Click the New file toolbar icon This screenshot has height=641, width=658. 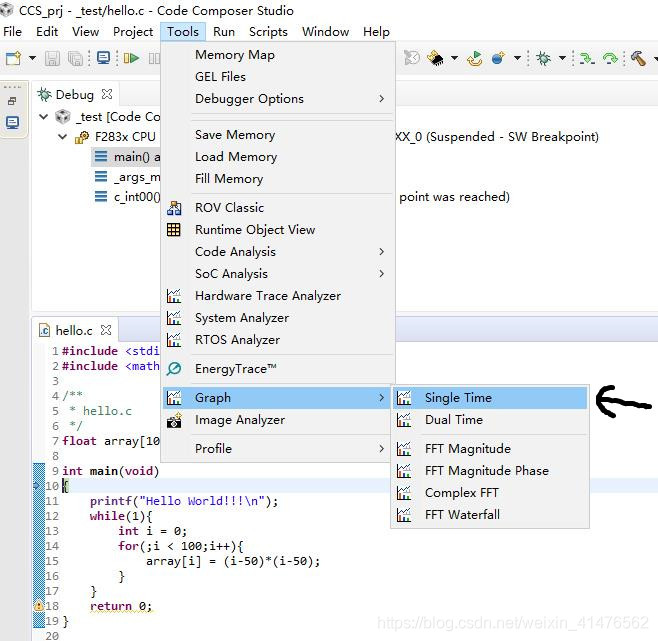tap(13, 58)
